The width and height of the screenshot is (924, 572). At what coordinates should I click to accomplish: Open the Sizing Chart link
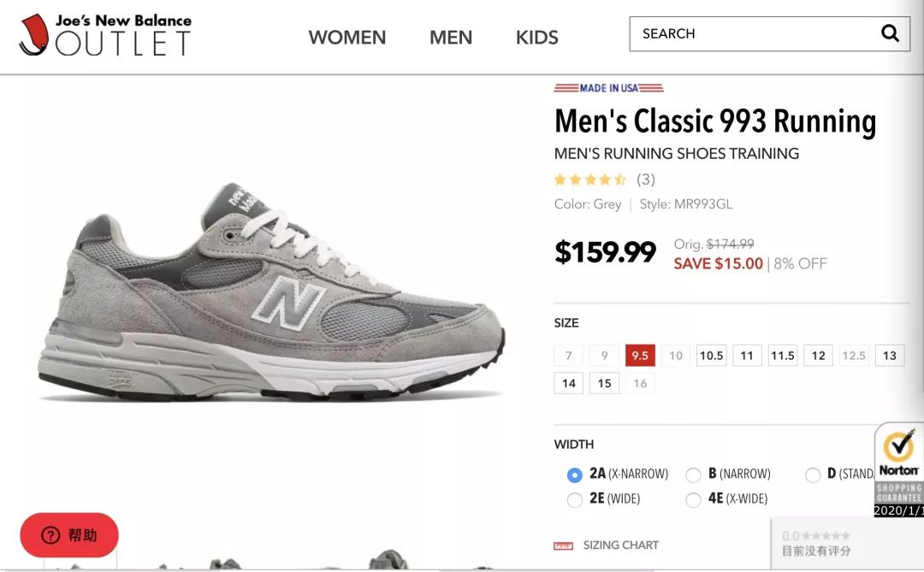(621, 545)
